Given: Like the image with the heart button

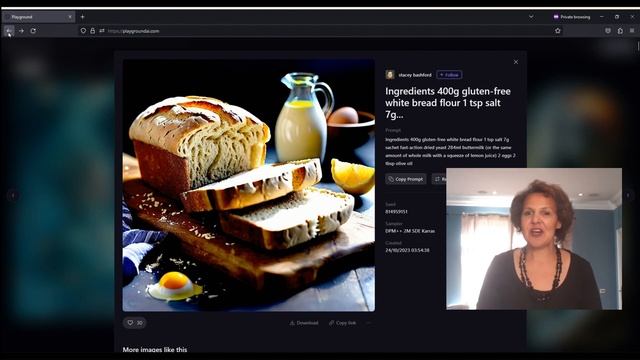Looking at the screenshot, I should coord(135,323).
